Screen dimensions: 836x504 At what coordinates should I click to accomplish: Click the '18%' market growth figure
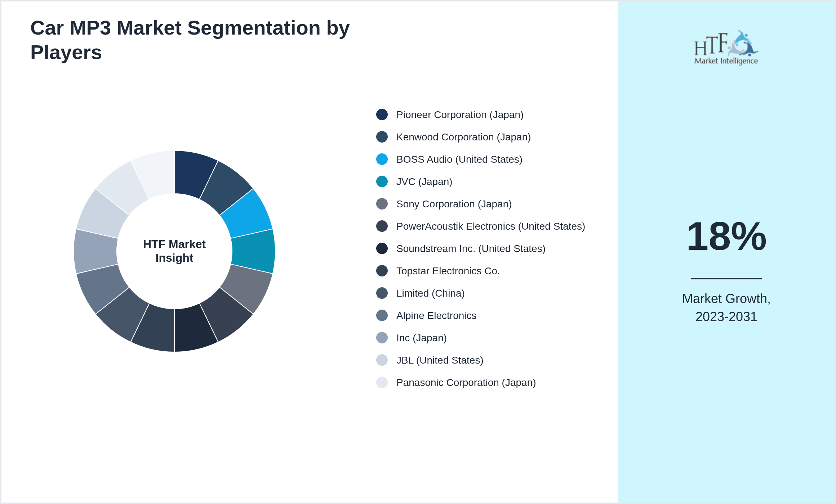pyautogui.click(x=726, y=237)
